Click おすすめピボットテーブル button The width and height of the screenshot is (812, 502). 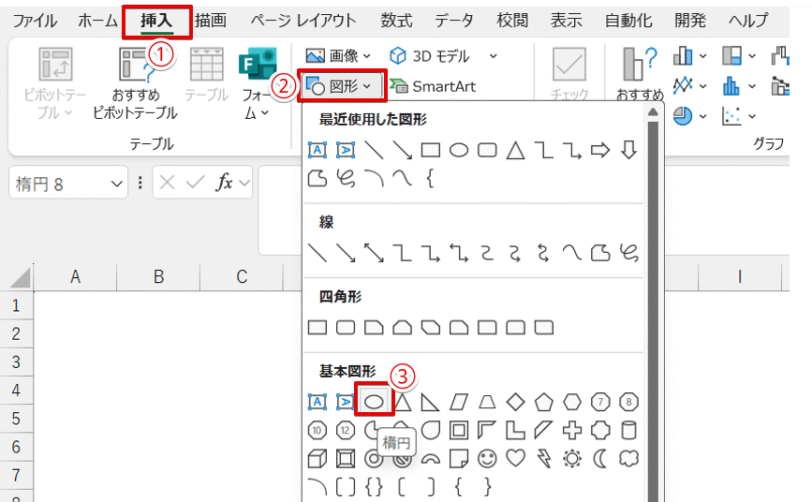click(x=135, y=83)
